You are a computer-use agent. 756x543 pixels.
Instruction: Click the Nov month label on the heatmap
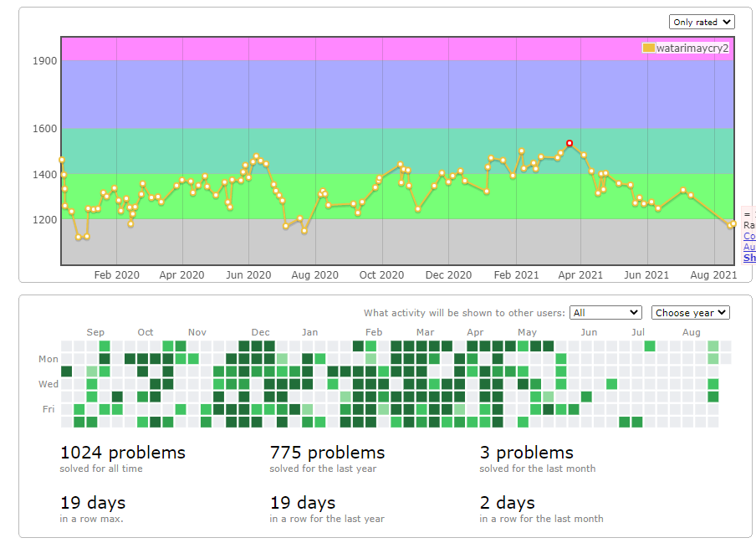point(197,332)
